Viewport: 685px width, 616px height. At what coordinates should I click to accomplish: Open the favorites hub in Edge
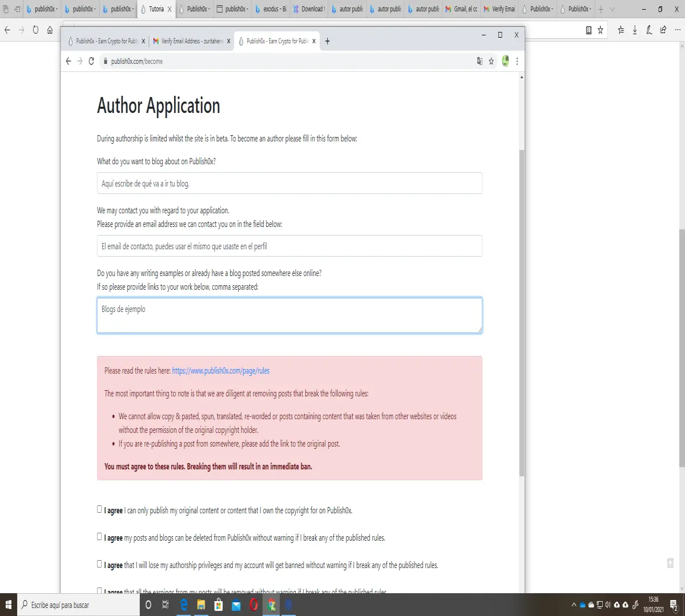click(620, 30)
